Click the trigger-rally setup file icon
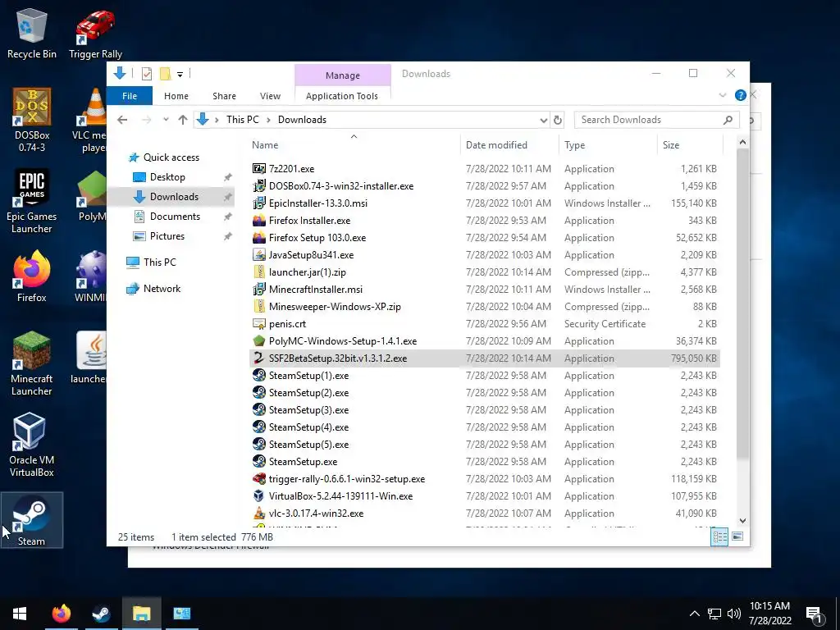 (258, 478)
